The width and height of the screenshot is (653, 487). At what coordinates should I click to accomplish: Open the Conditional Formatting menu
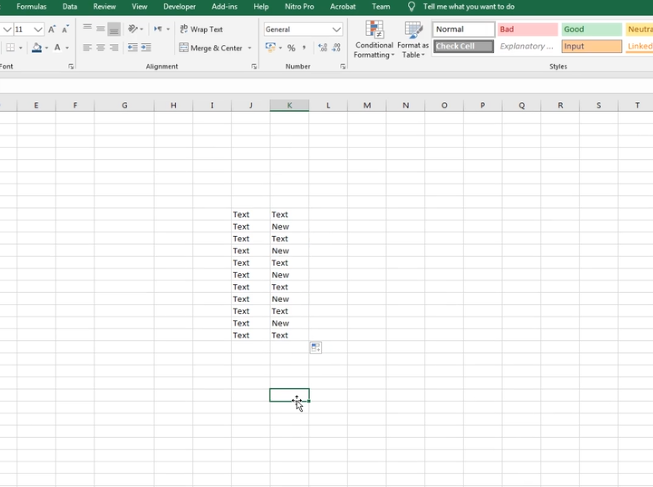pos(374,40)
